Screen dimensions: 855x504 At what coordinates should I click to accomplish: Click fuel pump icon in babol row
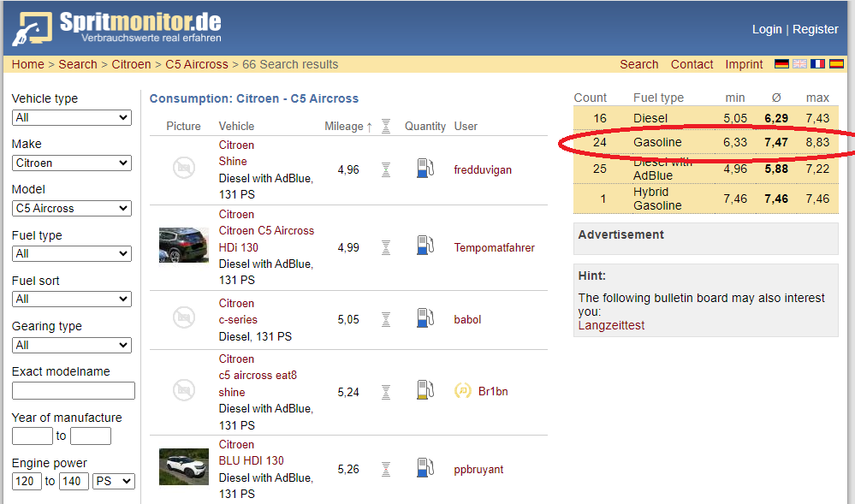point(425,318)
